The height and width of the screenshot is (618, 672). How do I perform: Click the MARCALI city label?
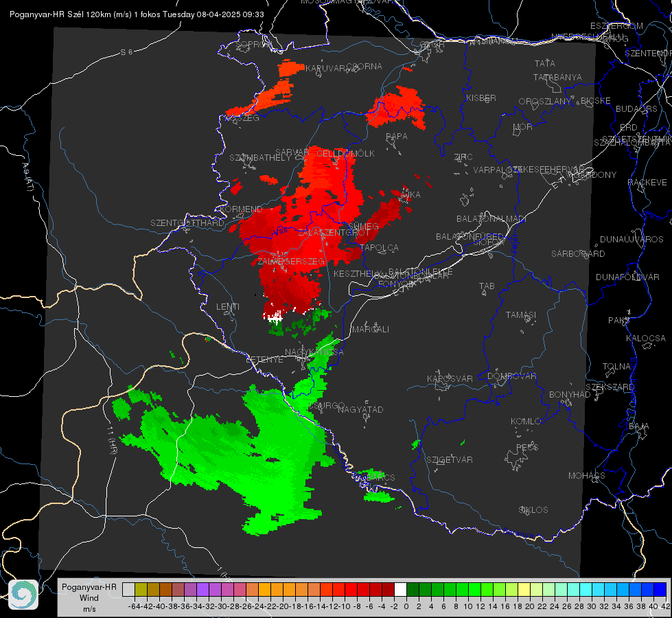point(371,330)
